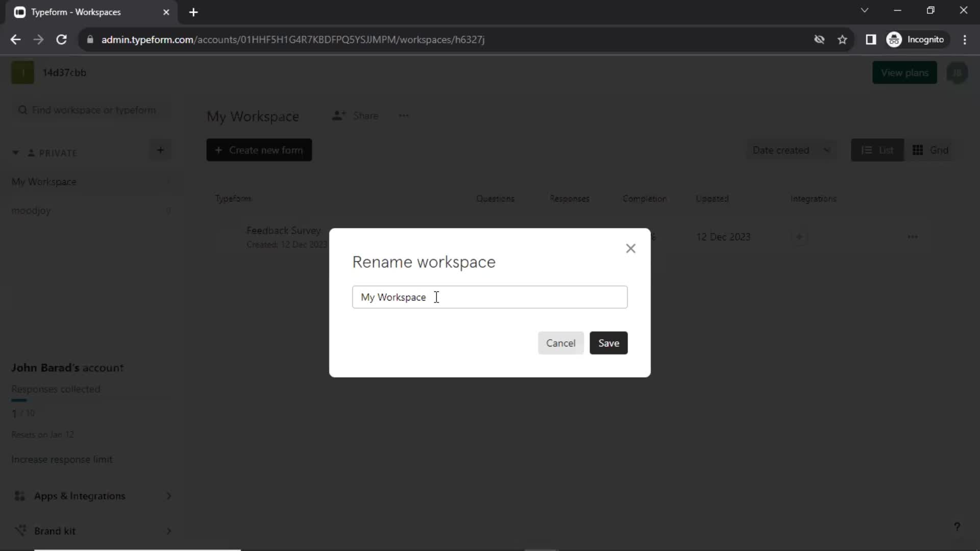980x551 pixels.
Task: Switch to Grid view
Action: tap(930, 150)
